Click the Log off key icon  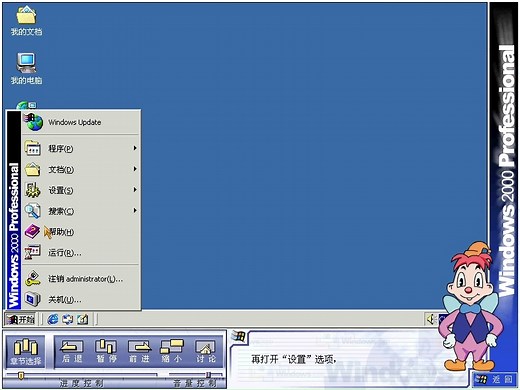tap(33, 279)
